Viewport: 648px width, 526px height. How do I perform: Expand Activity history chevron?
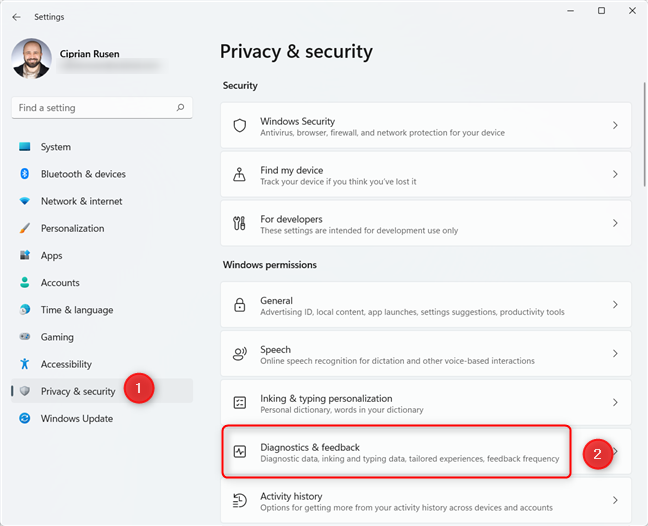point(615,500)
